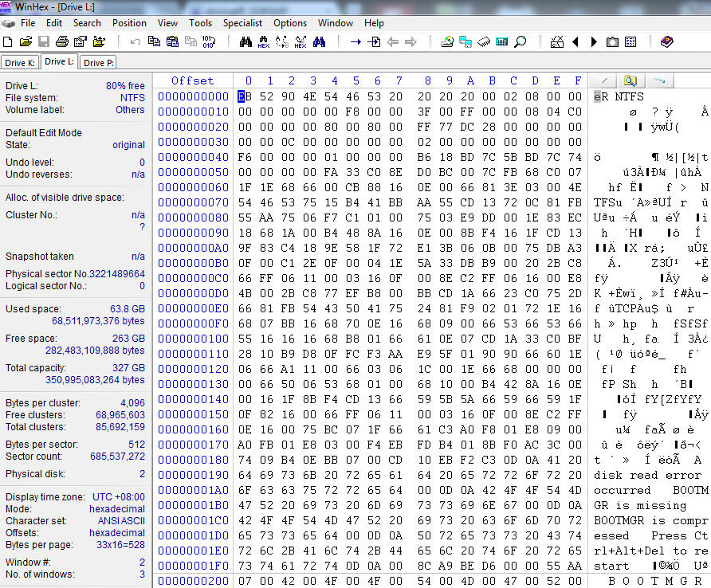
Task: Open Help with the purple book icon
Action: (x=667, y=42)
